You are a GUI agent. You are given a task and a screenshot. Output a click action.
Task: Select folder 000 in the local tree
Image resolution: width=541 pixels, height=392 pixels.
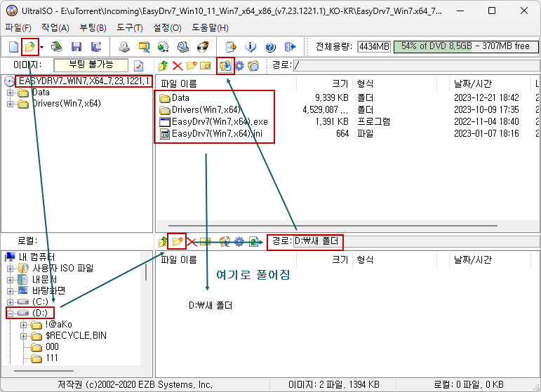point(52,347)
